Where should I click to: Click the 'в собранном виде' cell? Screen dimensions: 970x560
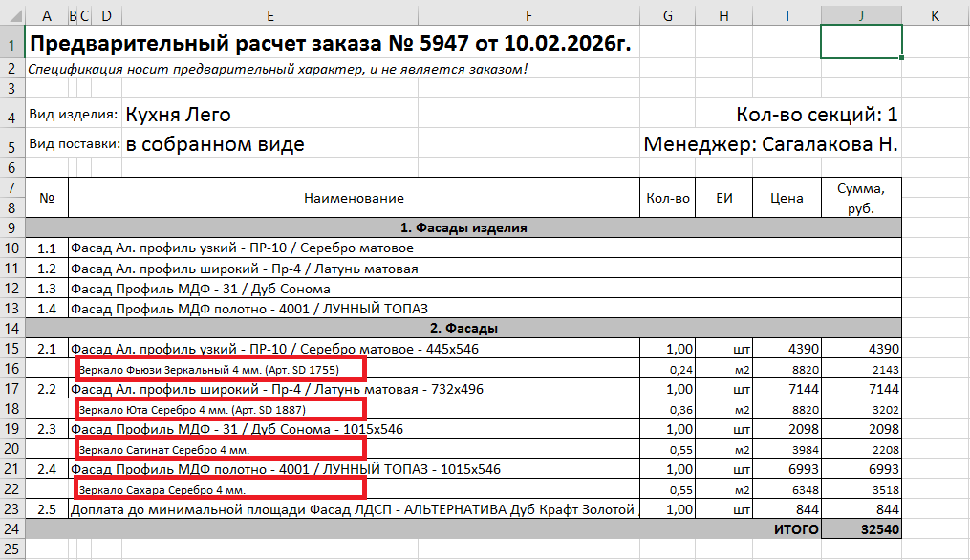tap(215, 145)
